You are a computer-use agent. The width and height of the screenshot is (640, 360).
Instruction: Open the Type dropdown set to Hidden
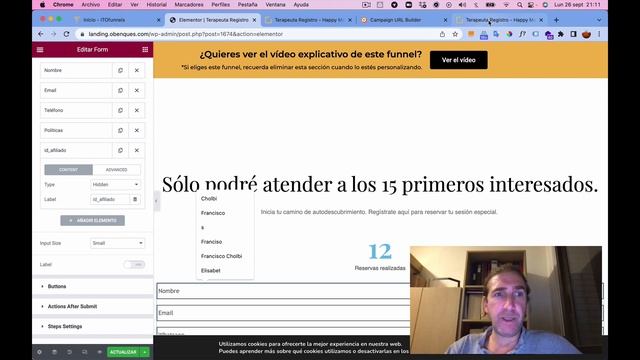tap(116, 184)
